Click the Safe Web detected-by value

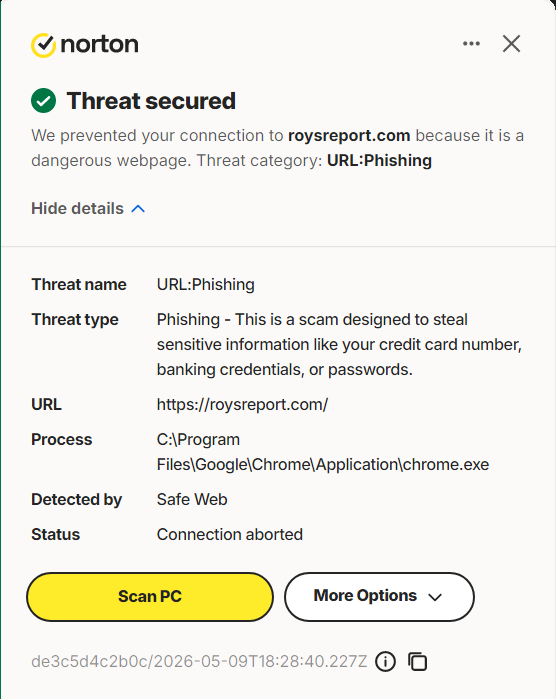(192, 499)
